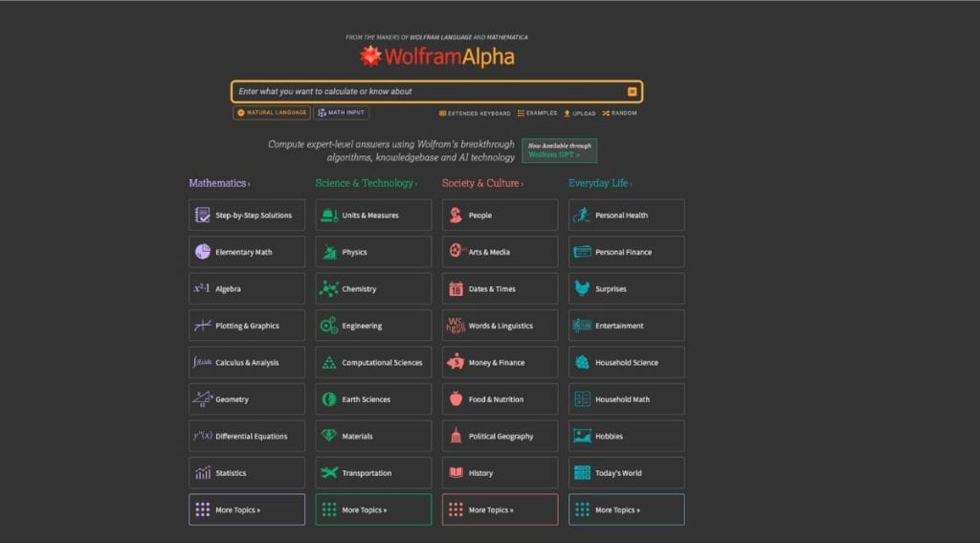Click the Hobbies picture icon
The height and width of the screenshot is (543, 980).
[582, 436]
